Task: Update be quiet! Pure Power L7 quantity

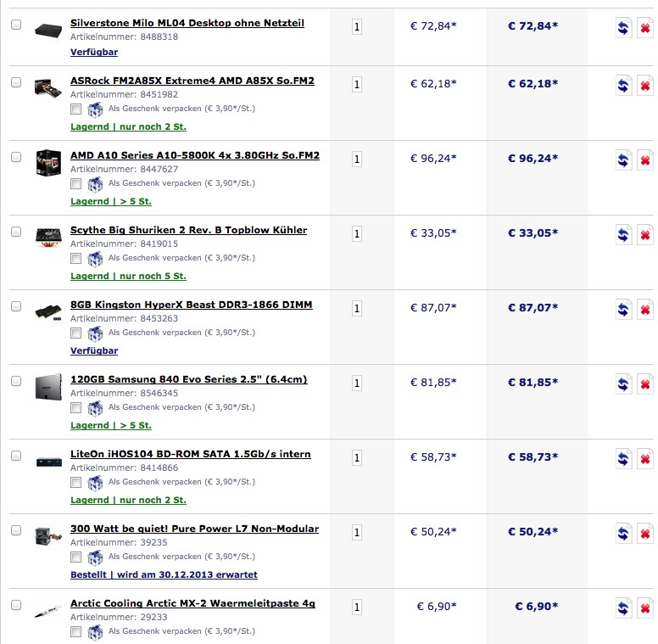Action: (623, 534)
